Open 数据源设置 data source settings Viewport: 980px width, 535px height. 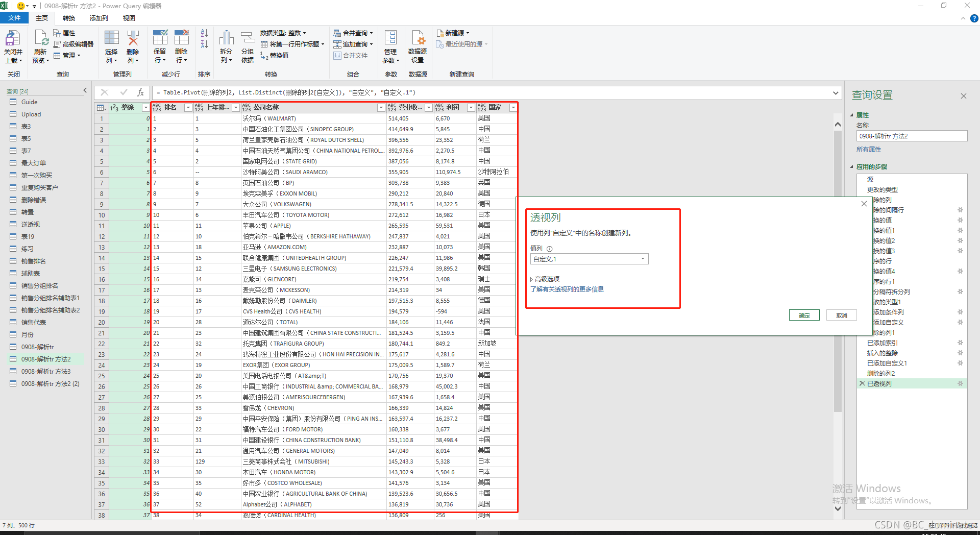tap(418, 46)
